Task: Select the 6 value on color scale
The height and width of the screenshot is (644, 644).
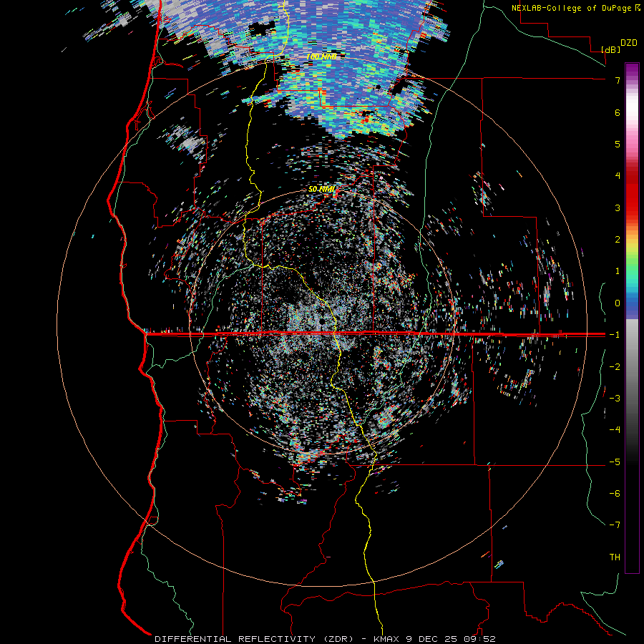Action: [618, 112]
